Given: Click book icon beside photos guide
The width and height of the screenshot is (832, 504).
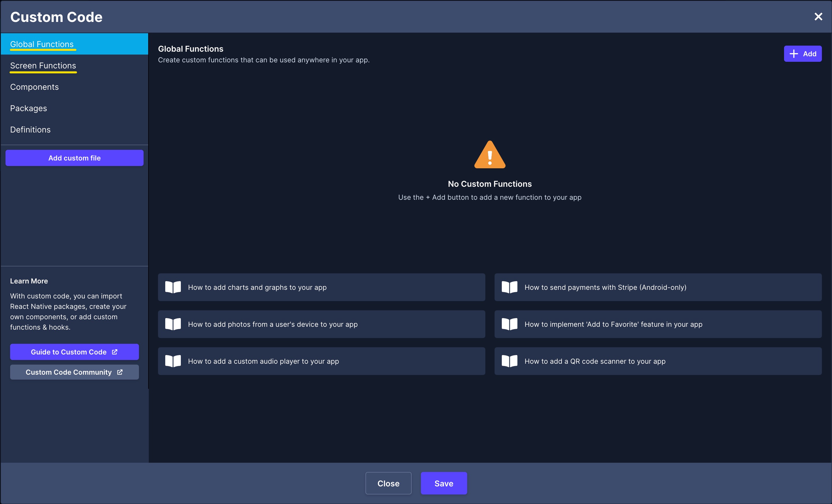Looking at the screenshot, I should (173, 324).
